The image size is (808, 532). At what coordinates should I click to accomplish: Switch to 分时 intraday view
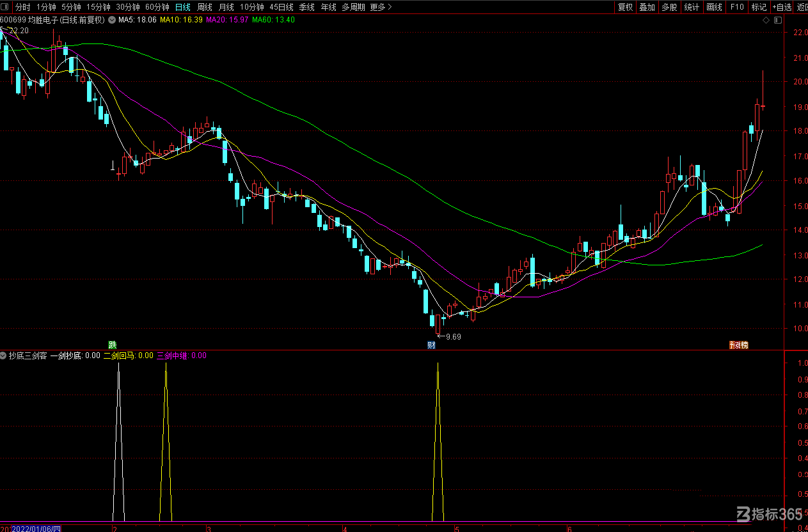[x=23, y=7]
